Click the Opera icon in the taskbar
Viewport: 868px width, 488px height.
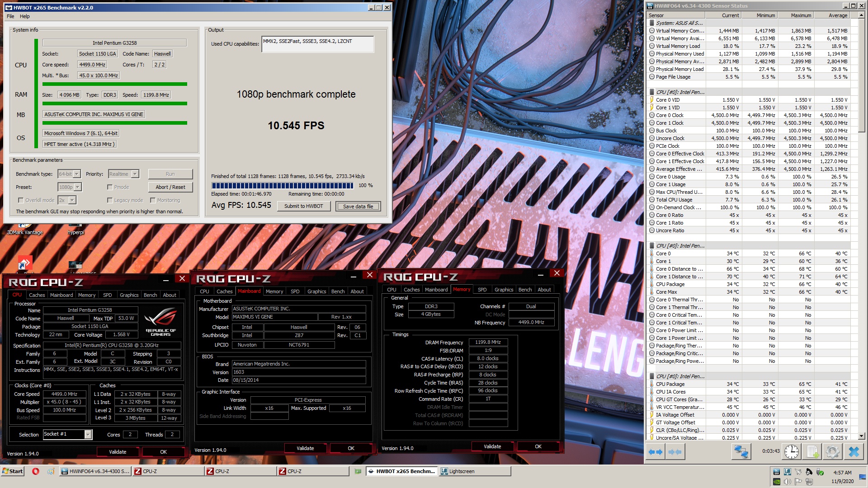pyautogui.click(x=36, y=471)
